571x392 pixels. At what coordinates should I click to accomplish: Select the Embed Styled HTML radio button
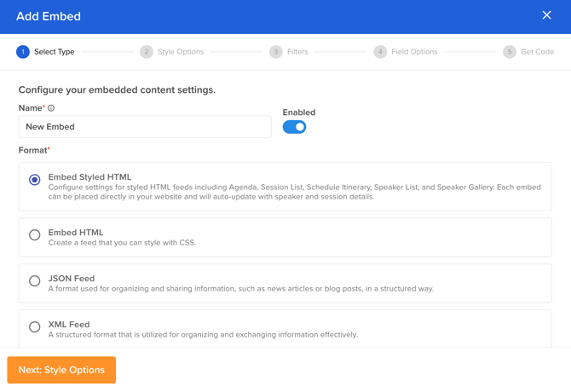[35, 180]
